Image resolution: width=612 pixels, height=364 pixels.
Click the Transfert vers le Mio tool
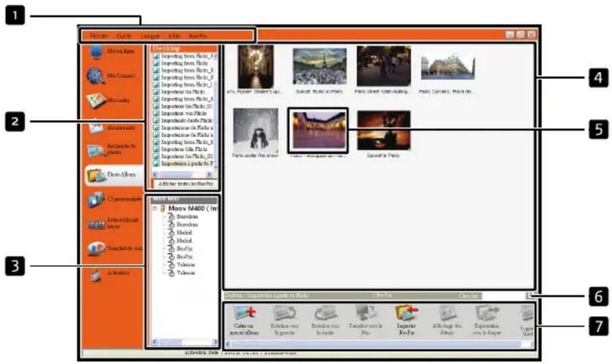tap(366, 320)
